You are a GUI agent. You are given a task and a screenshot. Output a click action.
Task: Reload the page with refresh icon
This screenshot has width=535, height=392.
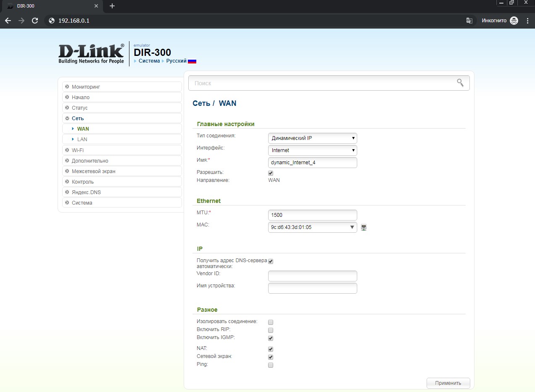[x=35, y=20]
